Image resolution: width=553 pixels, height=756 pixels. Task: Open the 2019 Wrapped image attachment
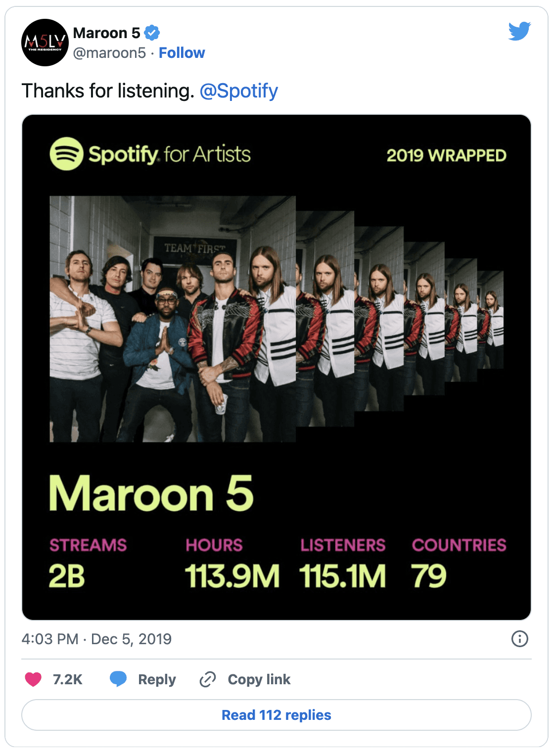pyautogui.click(x=276, y=366)
